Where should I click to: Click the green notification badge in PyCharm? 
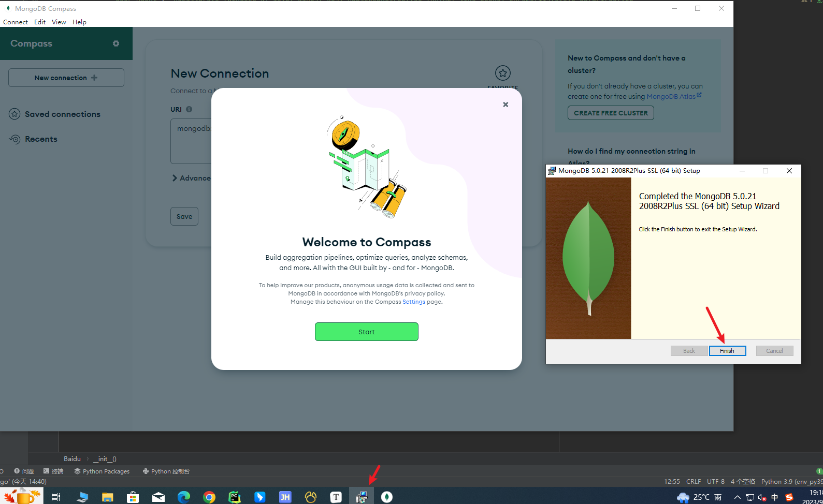819,471
